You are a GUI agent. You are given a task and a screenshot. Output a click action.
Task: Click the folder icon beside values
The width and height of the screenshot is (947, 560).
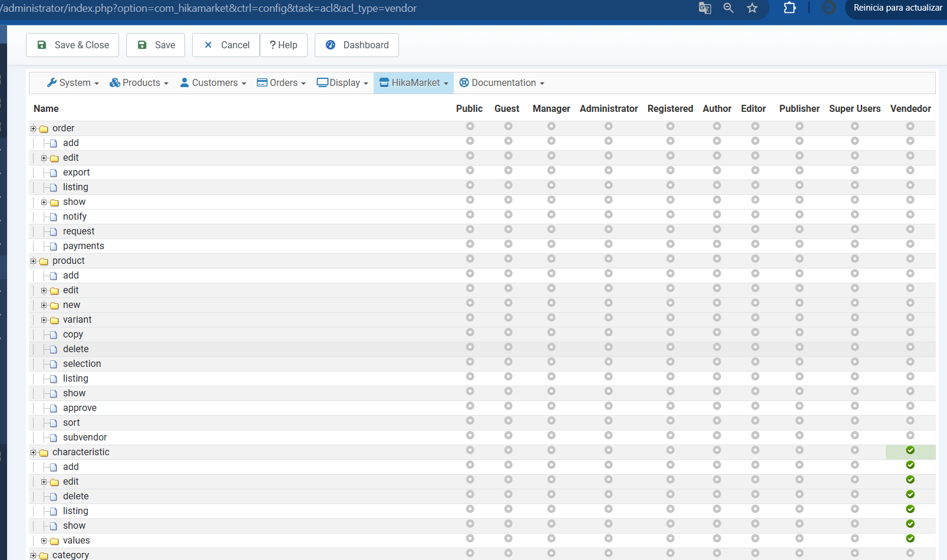(54, 541)
